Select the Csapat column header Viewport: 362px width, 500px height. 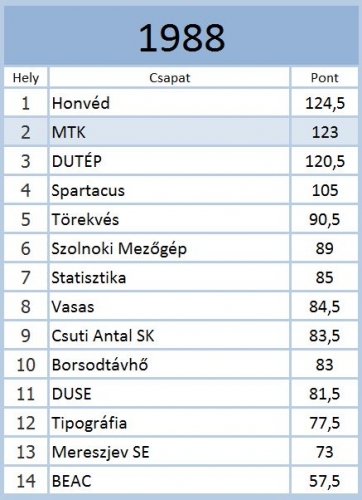pos(169,78)
